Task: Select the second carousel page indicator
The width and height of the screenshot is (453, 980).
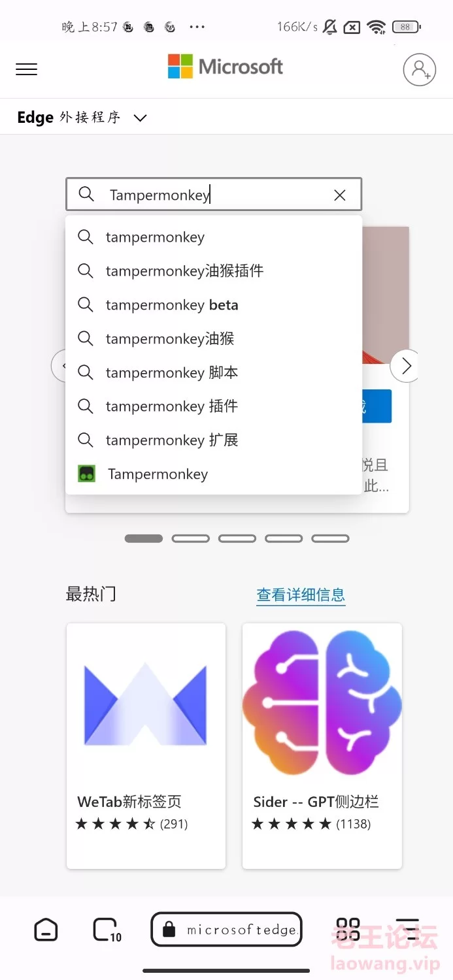Action: [190, 539]
